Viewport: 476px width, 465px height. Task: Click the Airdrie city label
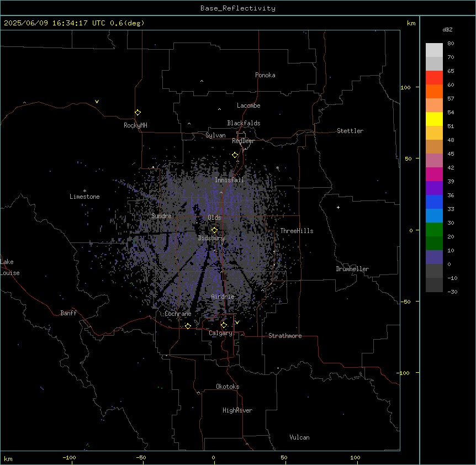(x=223, y=297)
